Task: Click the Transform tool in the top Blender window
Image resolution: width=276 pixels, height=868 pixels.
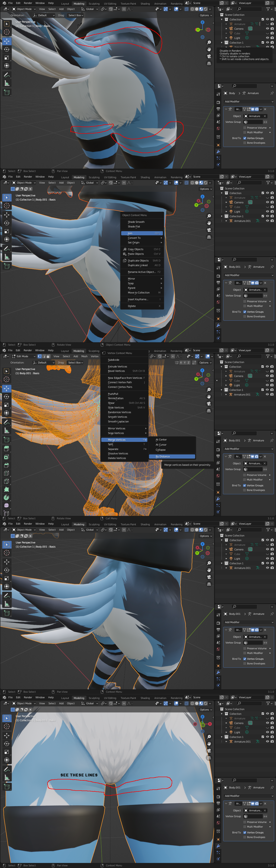Action: [7, 66]
